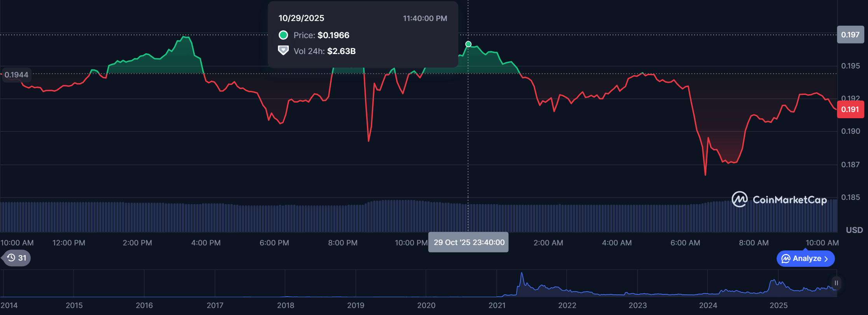Click the 2:00 AM label on time axis
Image resolution: width=868 pixels, height=315 pixels.
point(548,243)
